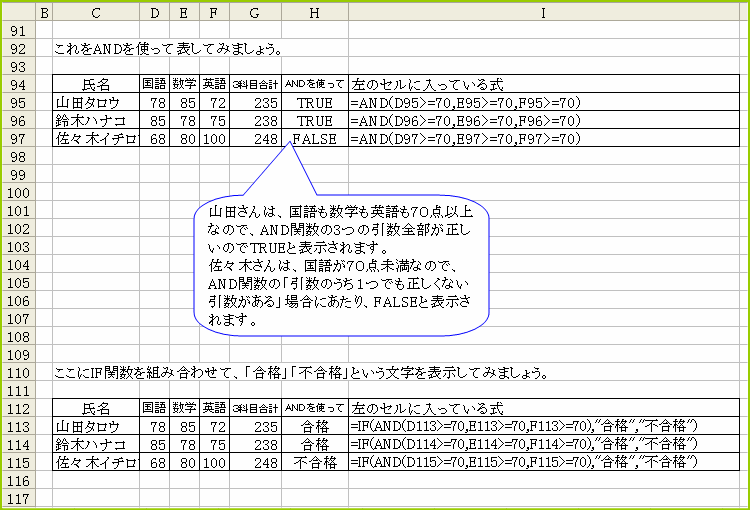Image resolution: width=750 pixels, height=510 pixels.
Task: Select row 113 header
Action: point(18,427)
